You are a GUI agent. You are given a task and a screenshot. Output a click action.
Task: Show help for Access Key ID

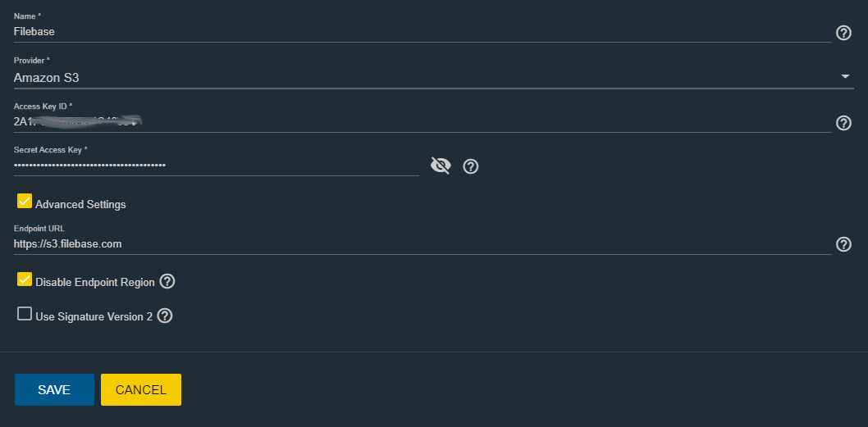click(843, 123)
